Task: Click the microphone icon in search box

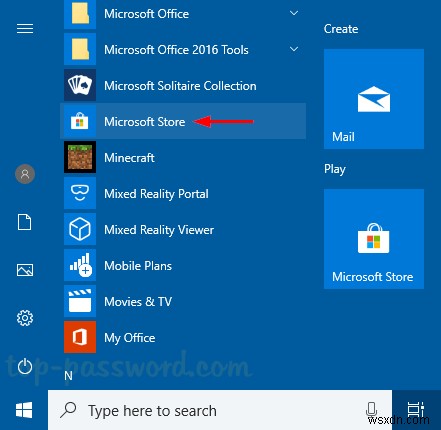Action: point(371,409)
